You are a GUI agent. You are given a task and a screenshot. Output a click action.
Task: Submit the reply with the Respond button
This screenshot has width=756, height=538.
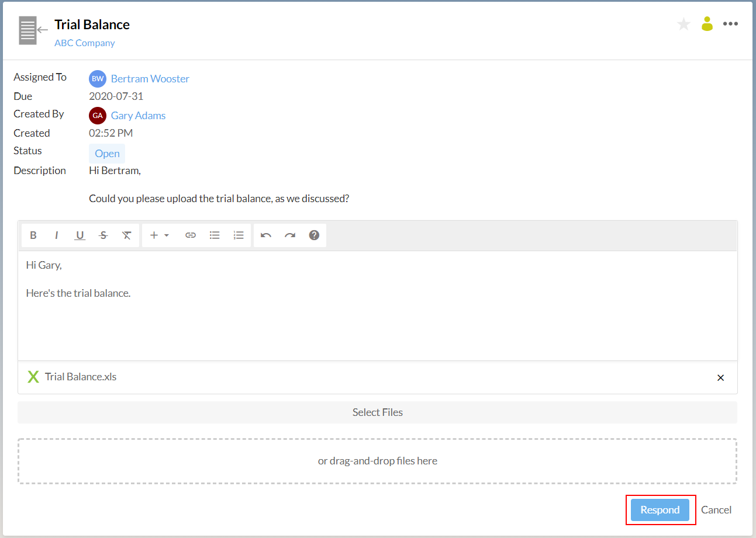pyautogui.click(x=660, y=509)
